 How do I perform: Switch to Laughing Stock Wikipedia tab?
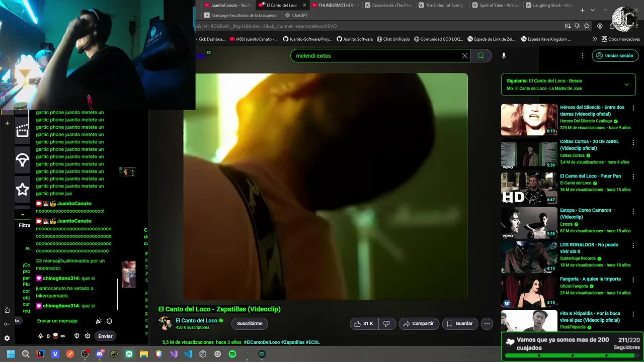pyautogui.click(x=549, y=5)
